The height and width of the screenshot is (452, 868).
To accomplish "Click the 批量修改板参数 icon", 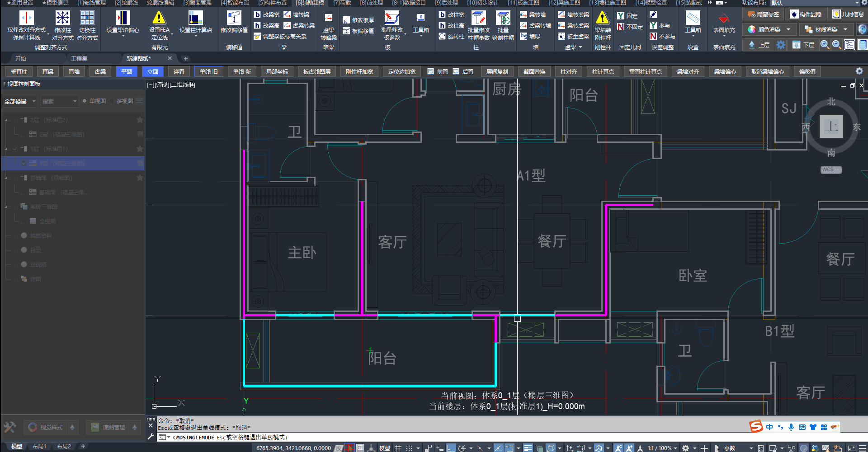I will click(392, 18).
